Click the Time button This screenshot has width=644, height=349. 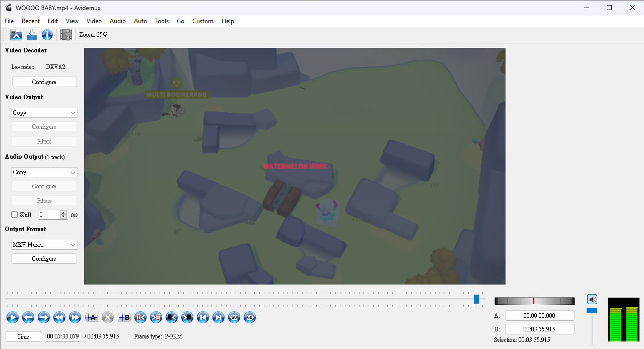tap(24, 337)
